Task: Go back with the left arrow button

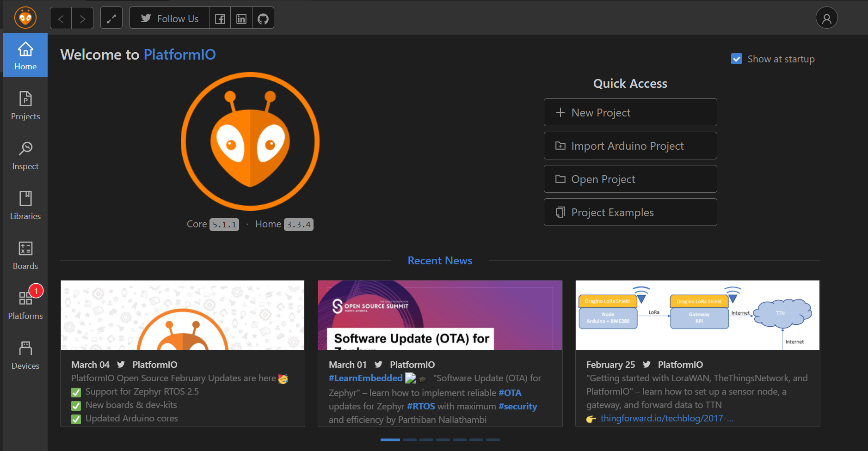Action: point(61,18)
